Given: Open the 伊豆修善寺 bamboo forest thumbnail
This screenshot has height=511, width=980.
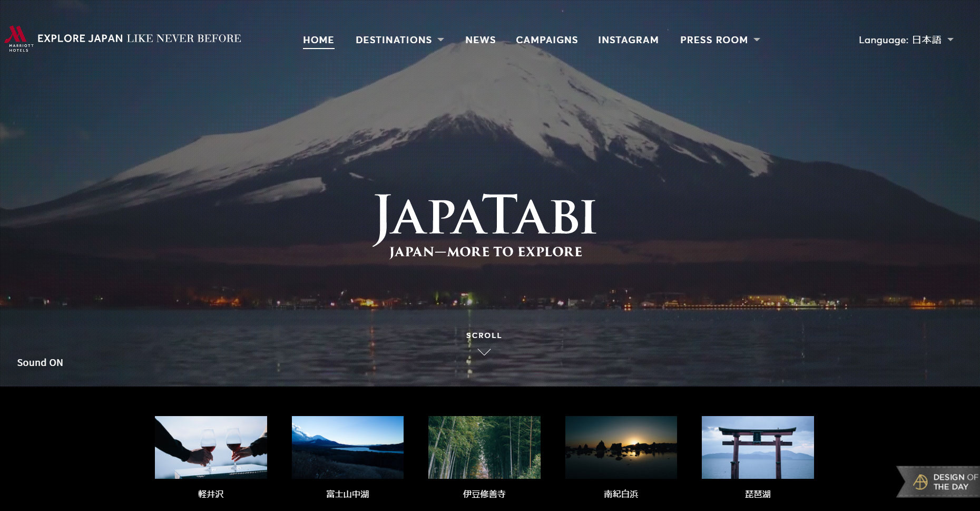Looking at the screenshot, I should click(484, 447).
